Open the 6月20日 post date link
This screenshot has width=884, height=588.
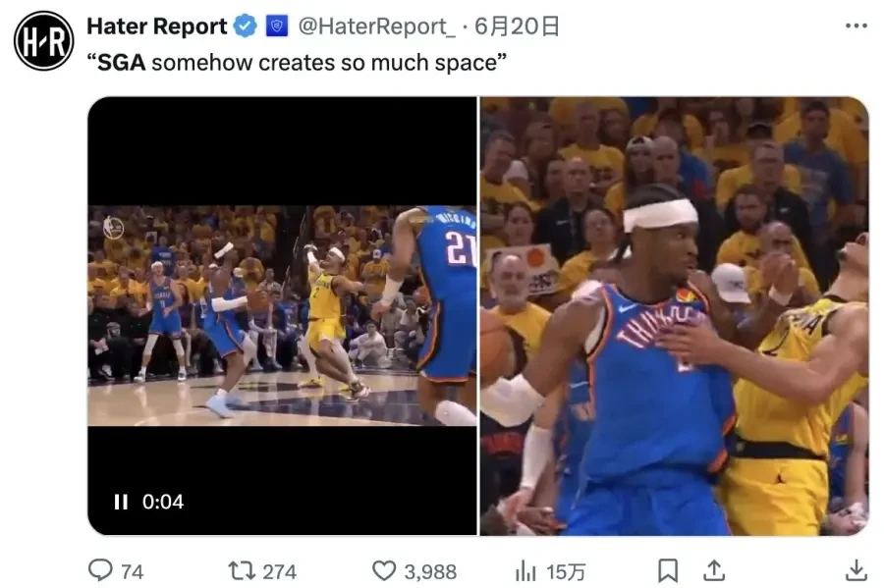[x=517, y=27]
